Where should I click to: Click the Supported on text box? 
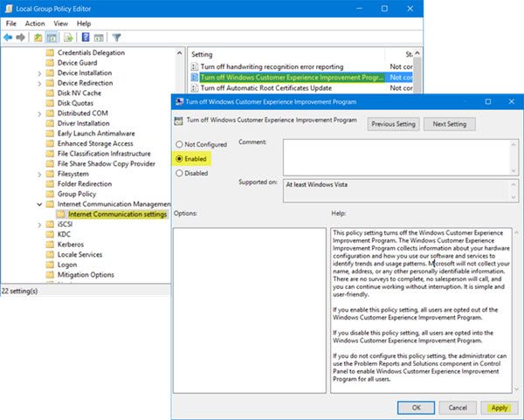pyautogui.click(x=396, y=190)
